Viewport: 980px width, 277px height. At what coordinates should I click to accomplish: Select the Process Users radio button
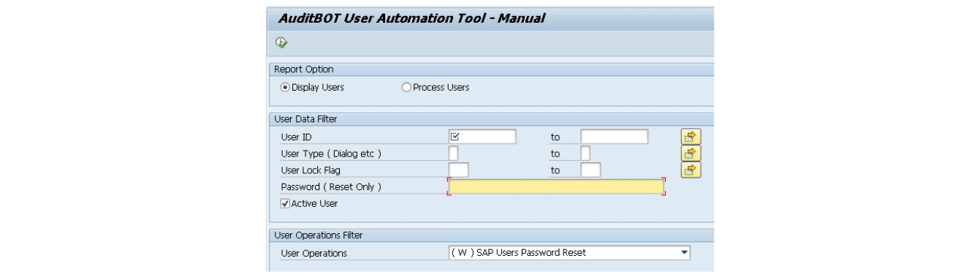(x=406, y=88)
